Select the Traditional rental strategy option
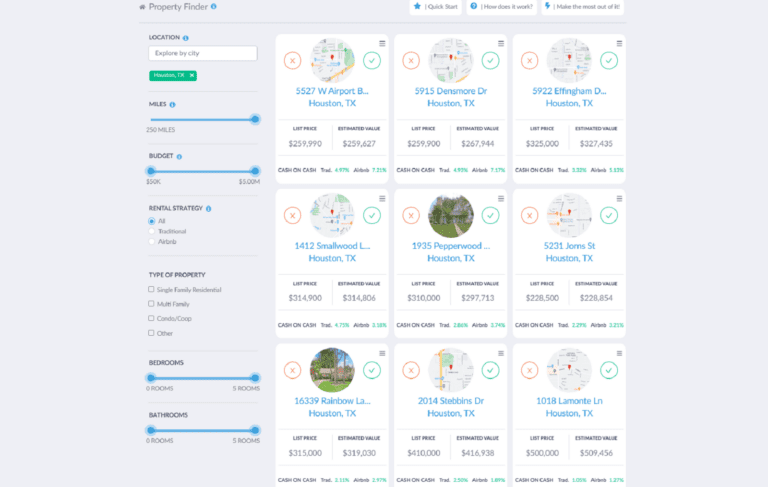Image resolution: width=768 pixels, height=487 pixels. point(151,231)
